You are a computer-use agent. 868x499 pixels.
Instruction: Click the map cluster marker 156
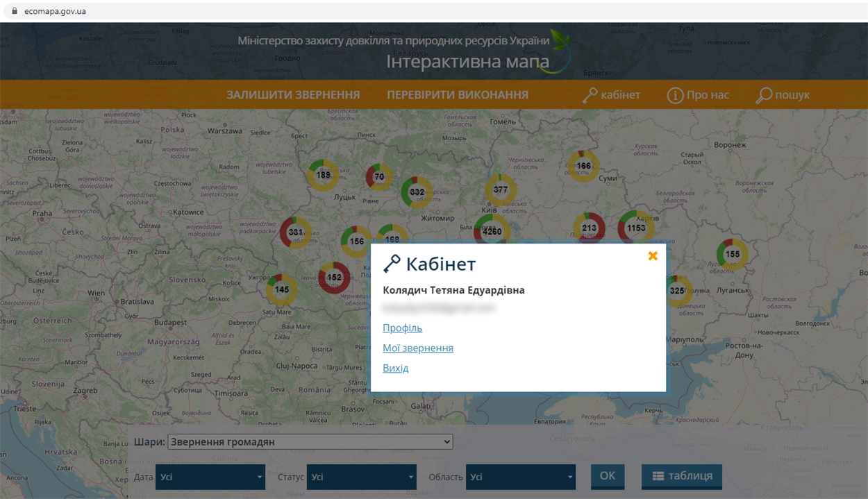pos(356,242)
